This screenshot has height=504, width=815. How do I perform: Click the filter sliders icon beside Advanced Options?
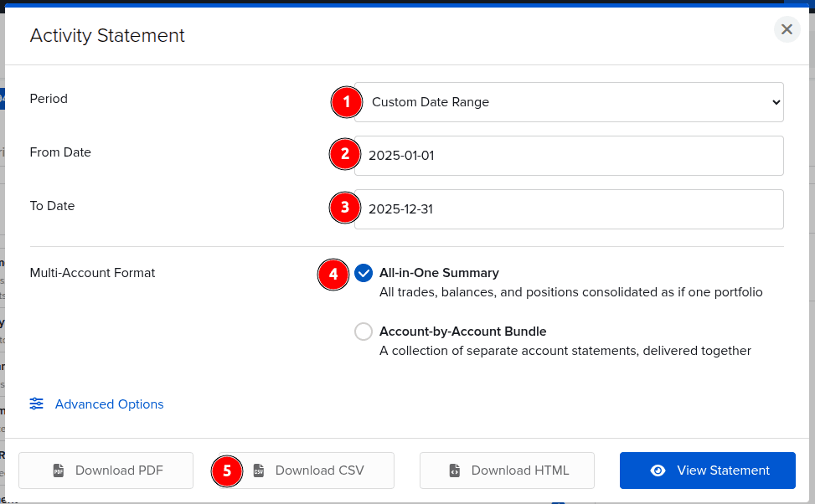(x=36, y=404)
